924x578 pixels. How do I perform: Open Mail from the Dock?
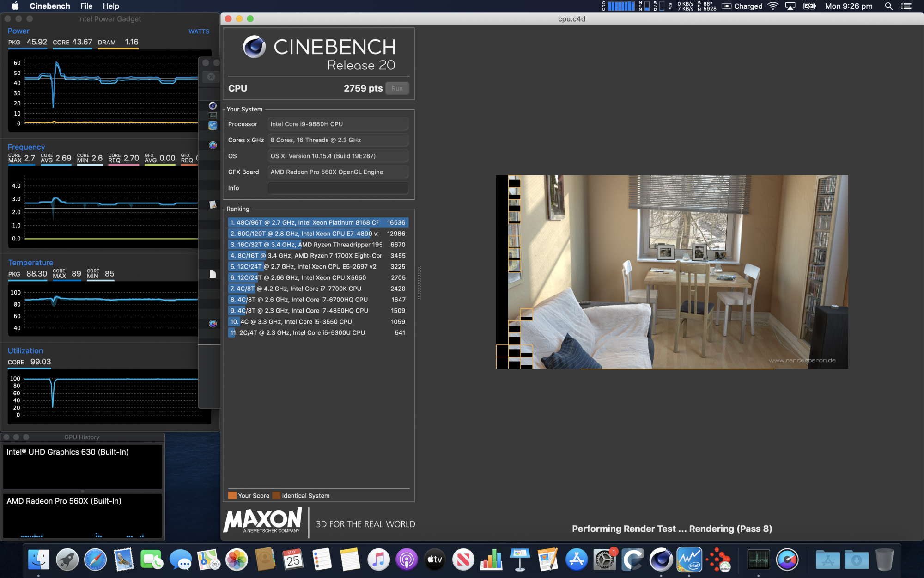[x=124, y=560]
